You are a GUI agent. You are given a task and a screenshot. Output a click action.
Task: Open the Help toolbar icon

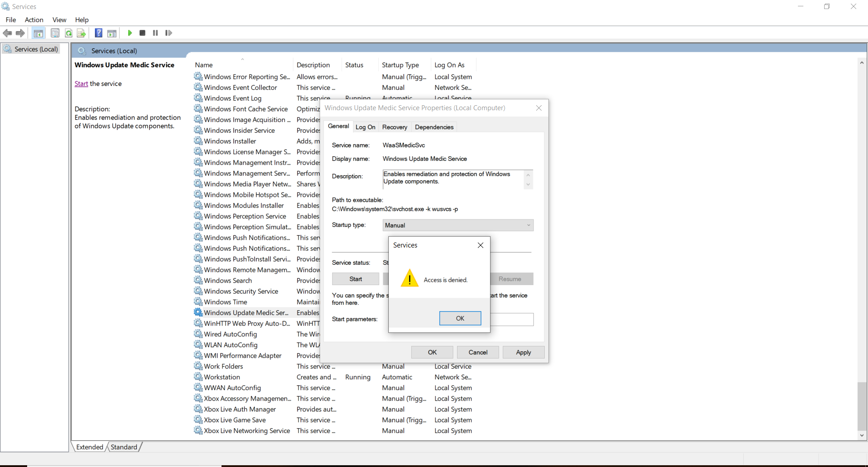99,33
